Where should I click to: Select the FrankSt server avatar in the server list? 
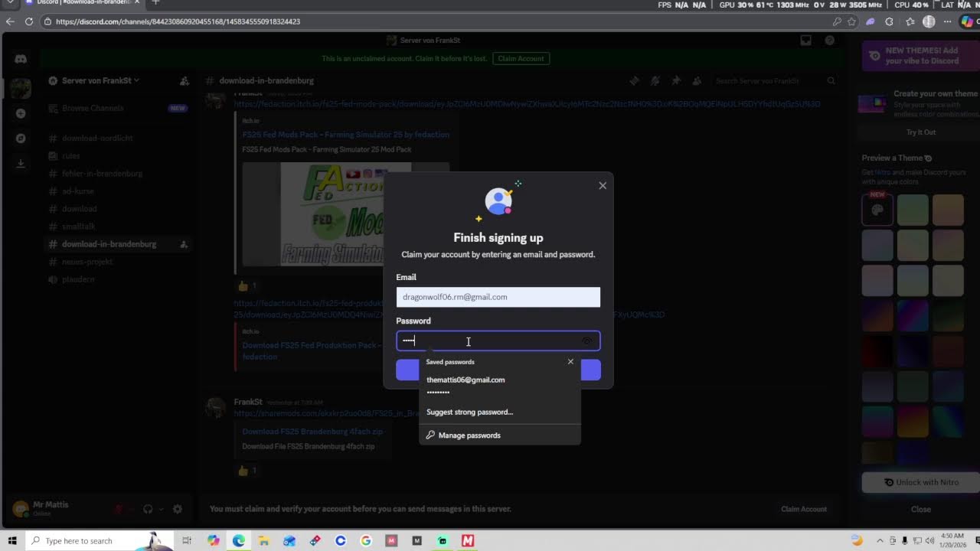[x=21, y=88]
